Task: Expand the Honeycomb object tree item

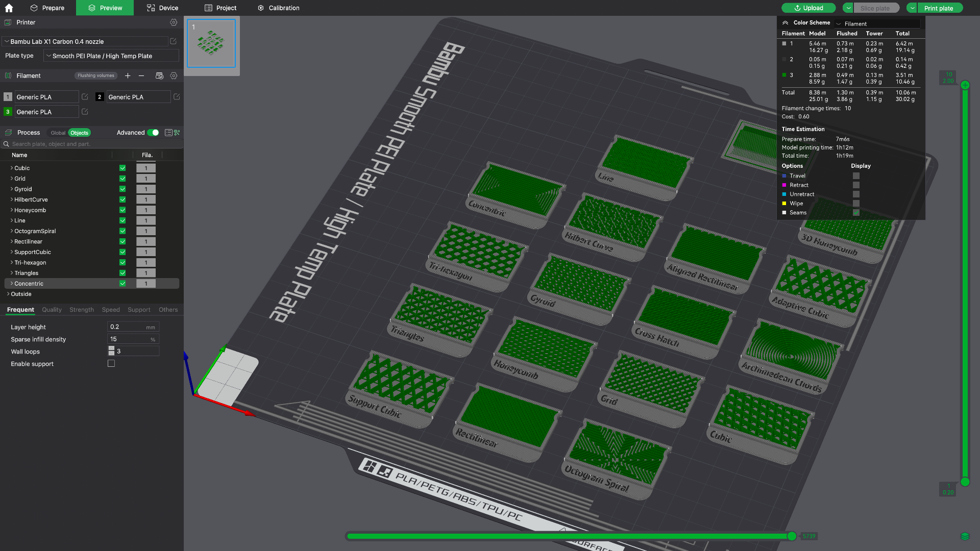Action: 12,210
